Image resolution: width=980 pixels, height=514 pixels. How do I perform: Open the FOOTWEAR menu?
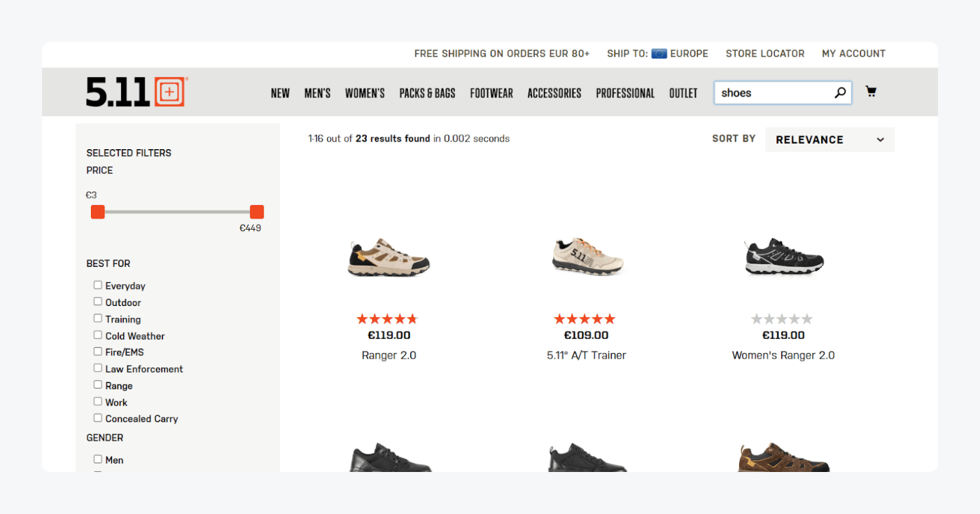[491, 92]
